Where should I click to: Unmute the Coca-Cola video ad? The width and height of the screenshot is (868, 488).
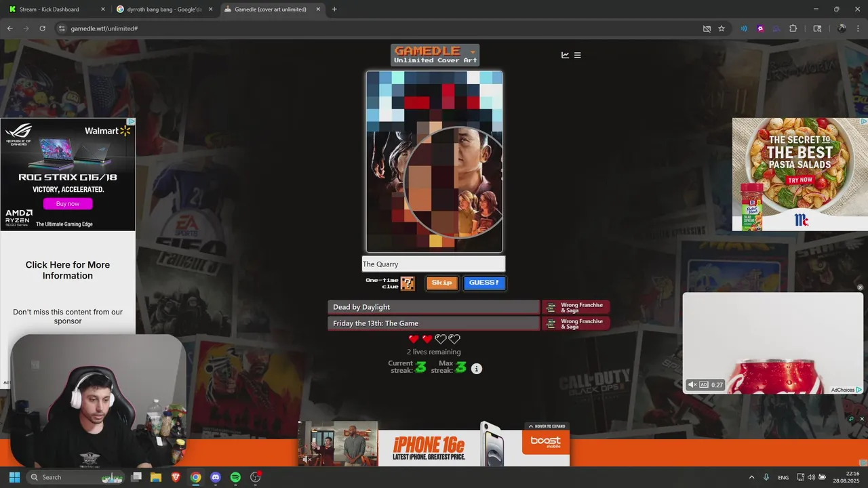click(x=692, y=384)
